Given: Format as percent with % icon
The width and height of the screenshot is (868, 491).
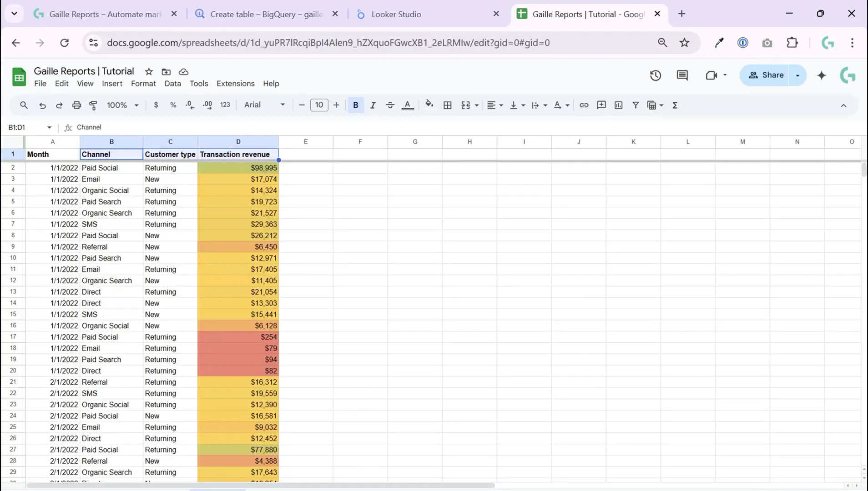Looking at the screenshot, I should [x=173, y=105].
